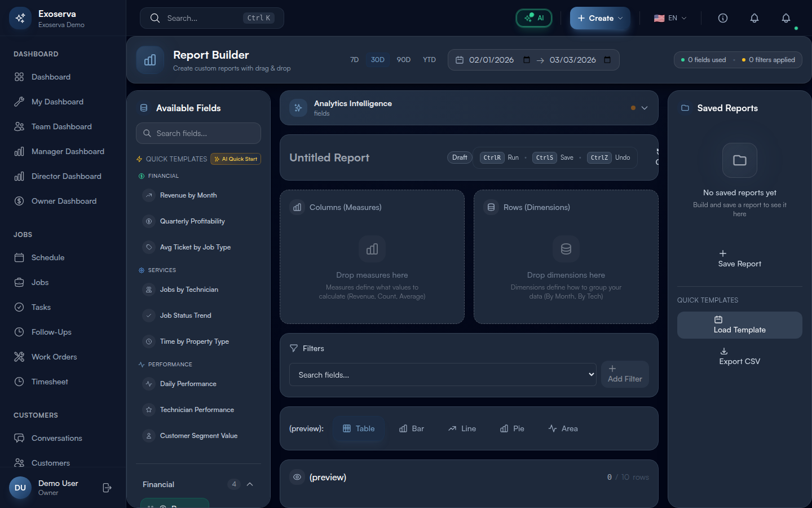Click the Export CSV download icon
Image resolution: width=812 pixels, height=508 pixels.
pyautogui.click(x=724, y=351)
